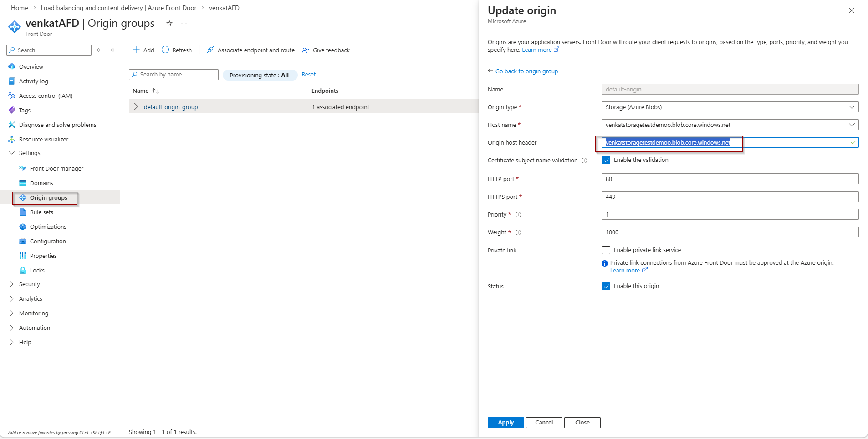The image size is (868, 439).
Task: Open Optimizations settings
Action: [48, 227]
